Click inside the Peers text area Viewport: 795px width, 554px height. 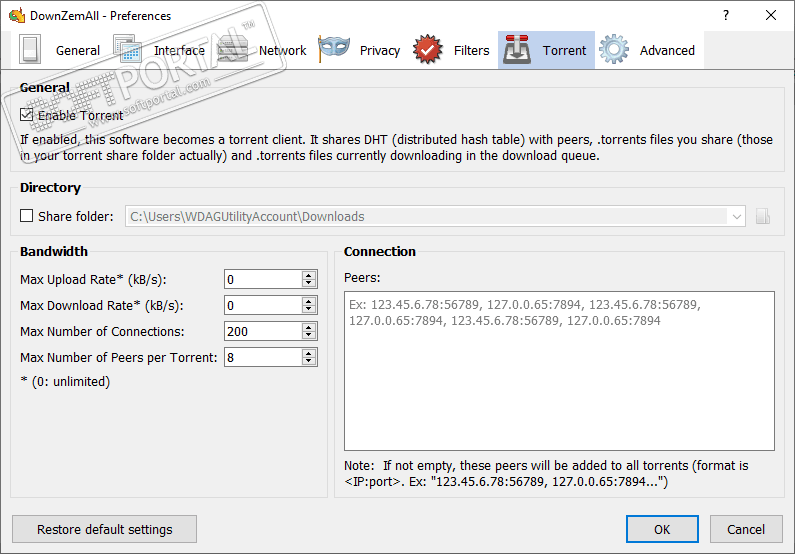coord(559,371)
